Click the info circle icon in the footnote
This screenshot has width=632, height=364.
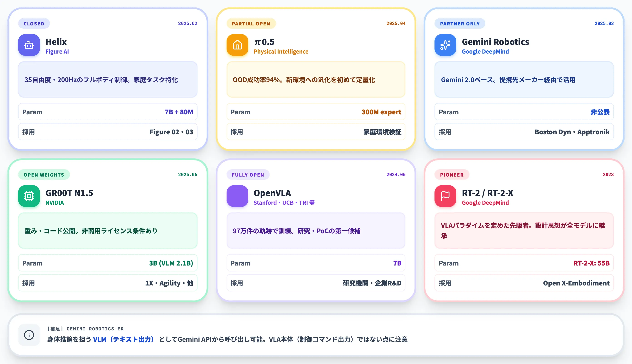click(29, 335)
